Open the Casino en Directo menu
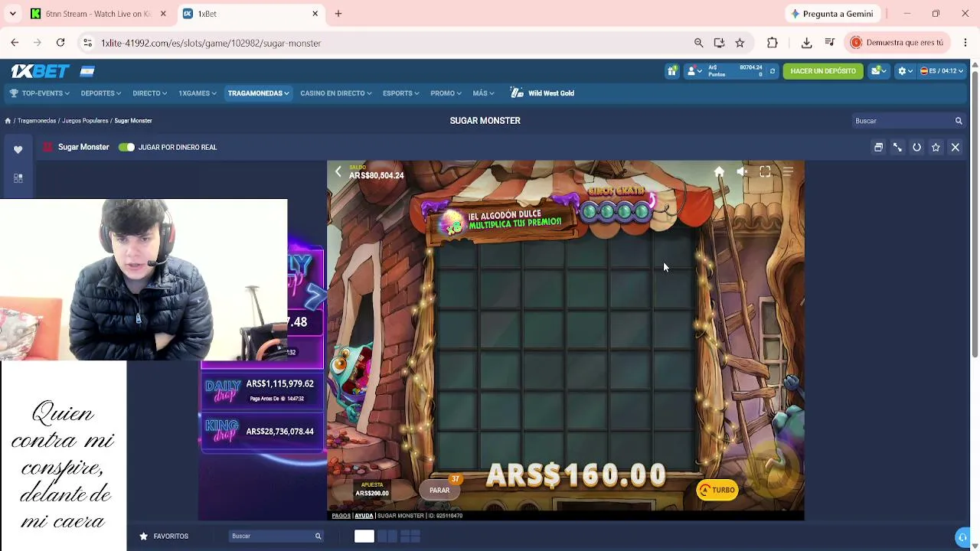This screenshot has width=980, height=551. pos(336,93)
